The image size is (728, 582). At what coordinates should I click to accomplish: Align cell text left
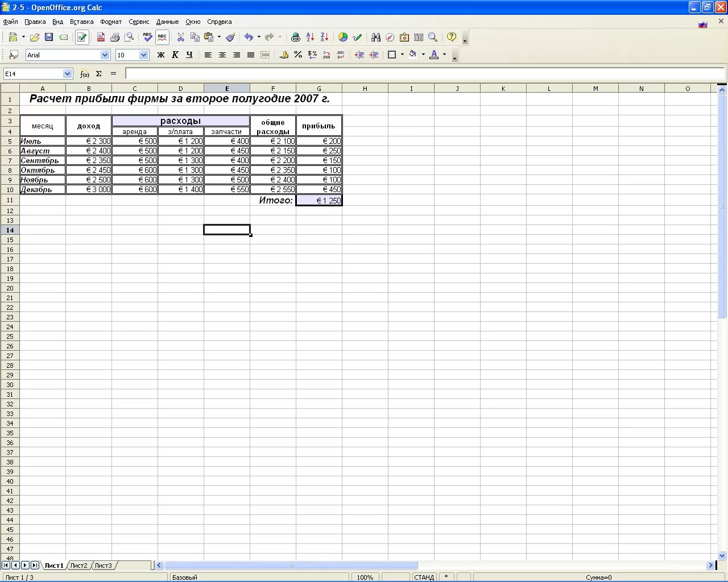208,55
